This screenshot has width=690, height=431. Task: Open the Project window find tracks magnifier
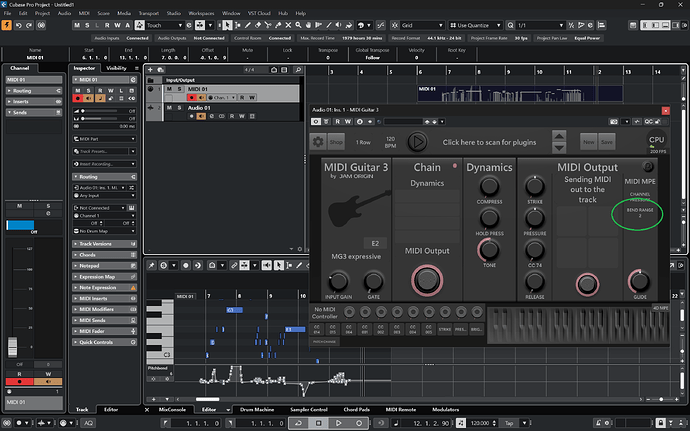click(x=298, y=70)
